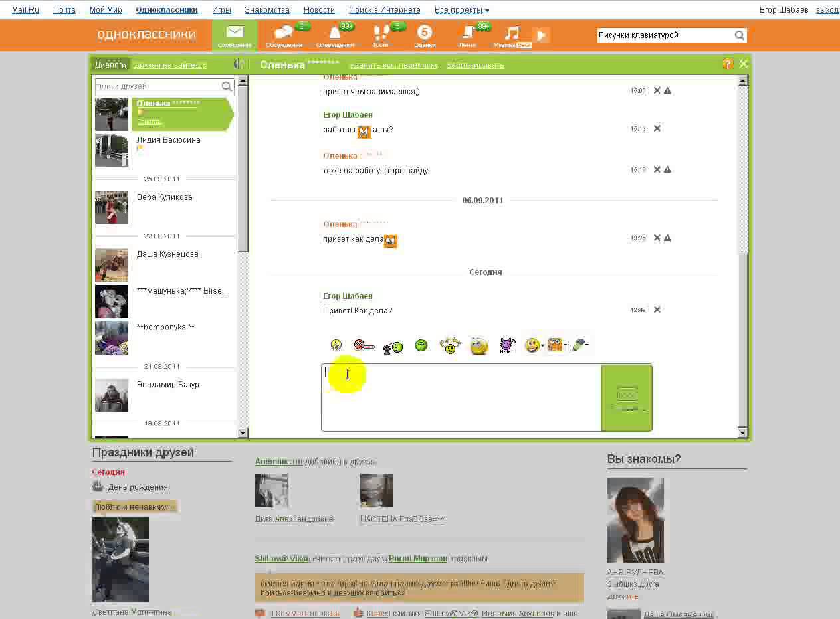840x619 pixels.
Task: Delete the message 'Привет! Как дела?'
Action: 657,309
